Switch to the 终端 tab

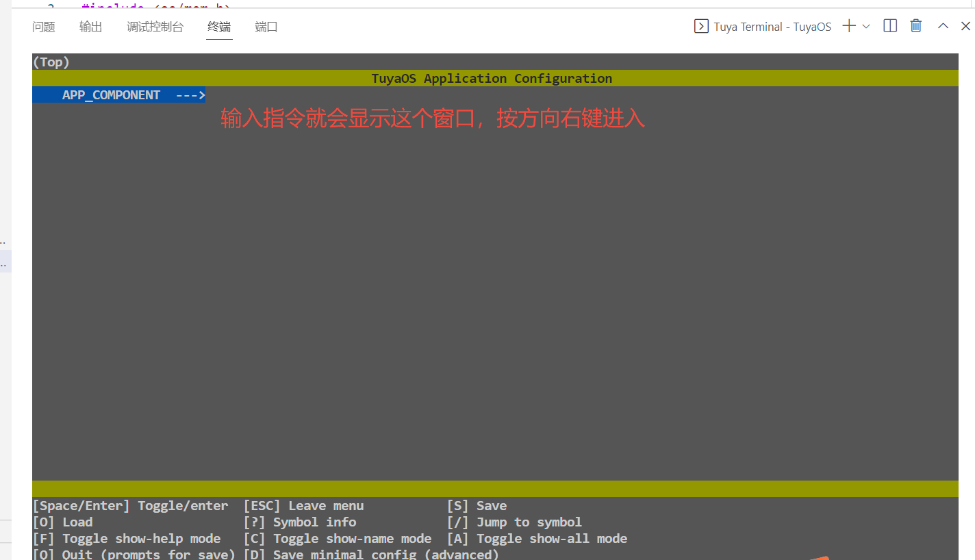[x=219, y=27]
